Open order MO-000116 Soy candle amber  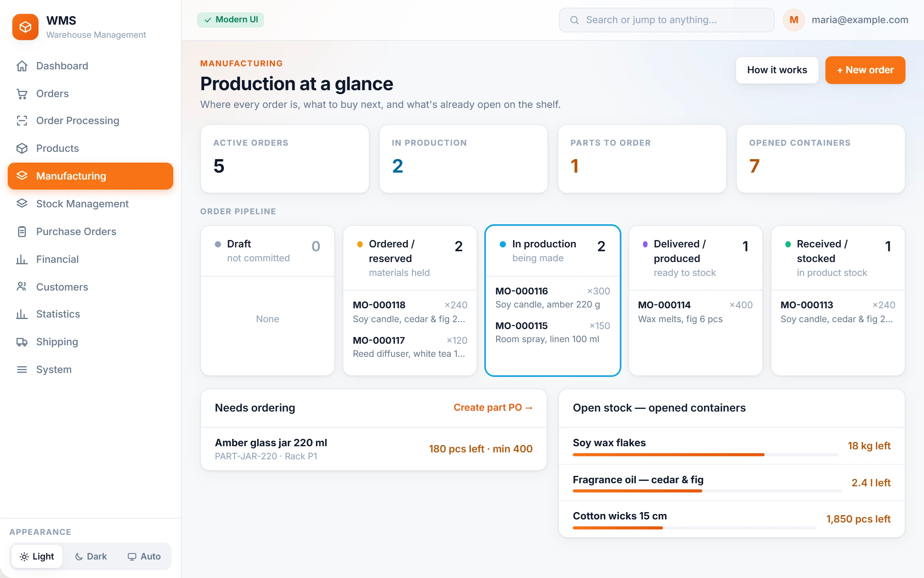click(x=552, y=297)
